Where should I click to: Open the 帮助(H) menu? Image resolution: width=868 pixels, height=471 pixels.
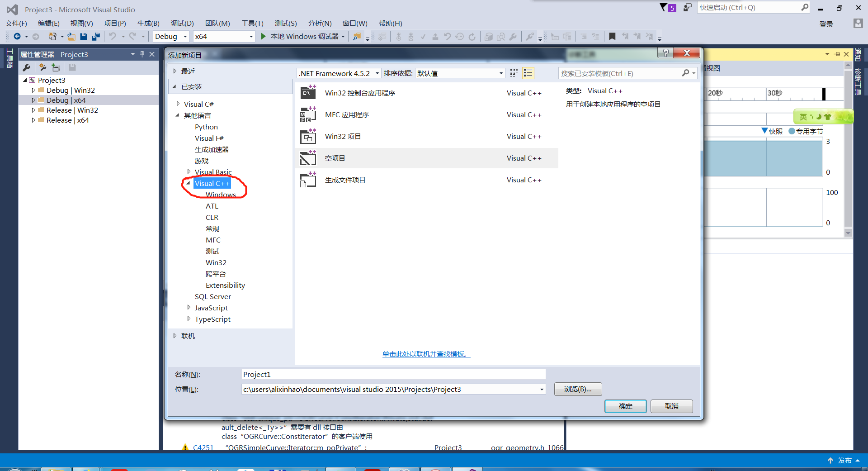click(x=390, y=24)
